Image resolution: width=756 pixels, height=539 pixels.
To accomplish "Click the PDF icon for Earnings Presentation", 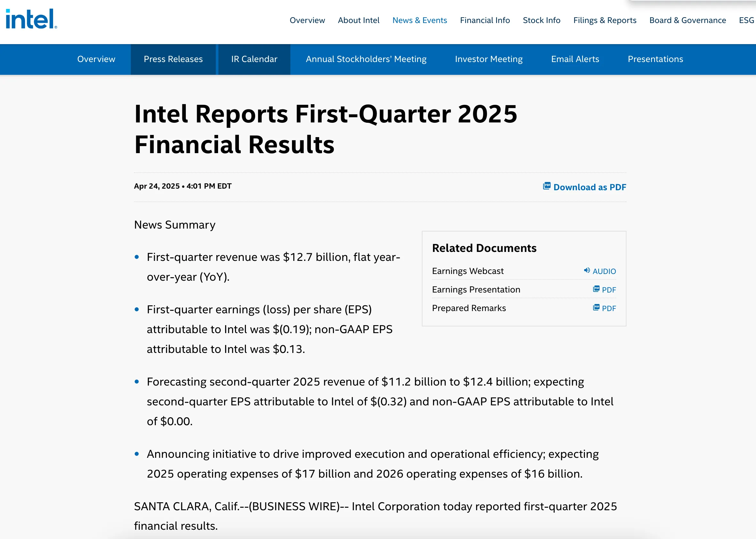I will 596,289.
